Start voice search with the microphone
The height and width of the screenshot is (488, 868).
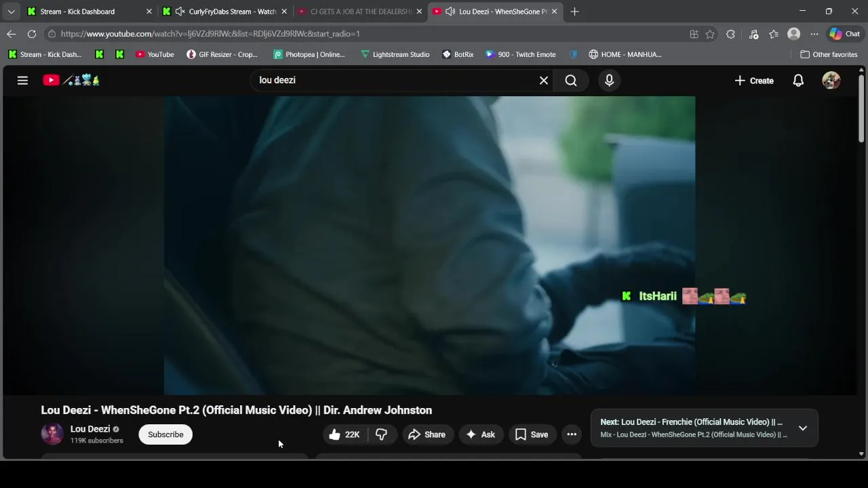[609, 80]
